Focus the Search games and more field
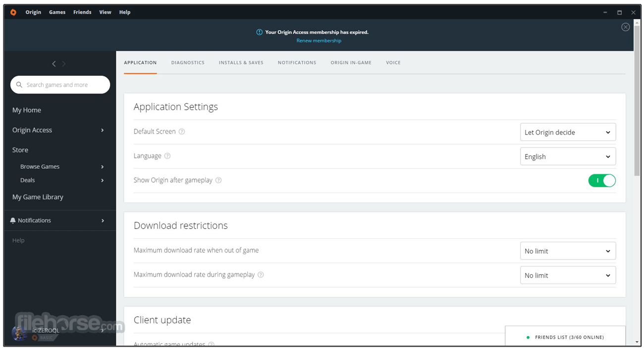 (60, 85)
